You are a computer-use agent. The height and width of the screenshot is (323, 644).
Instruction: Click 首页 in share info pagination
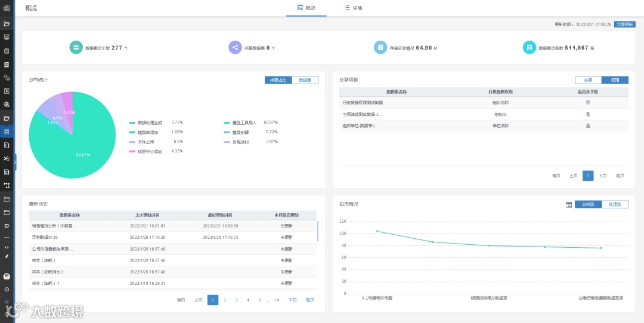556,176
